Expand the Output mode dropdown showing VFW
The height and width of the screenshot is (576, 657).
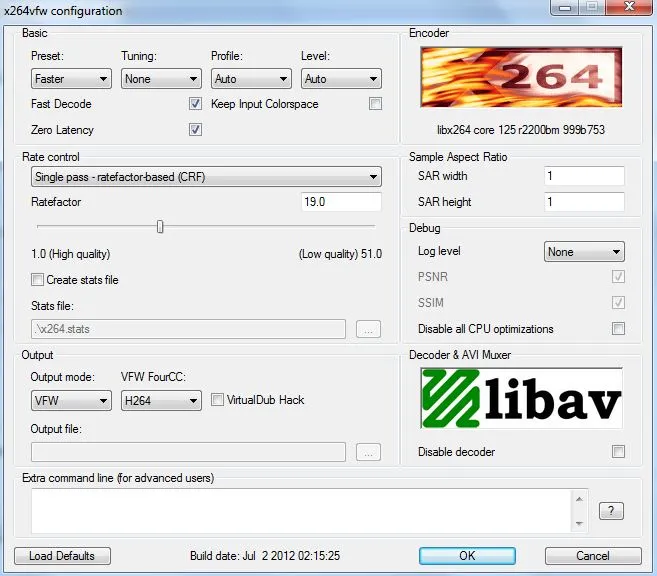coord(71,400)
